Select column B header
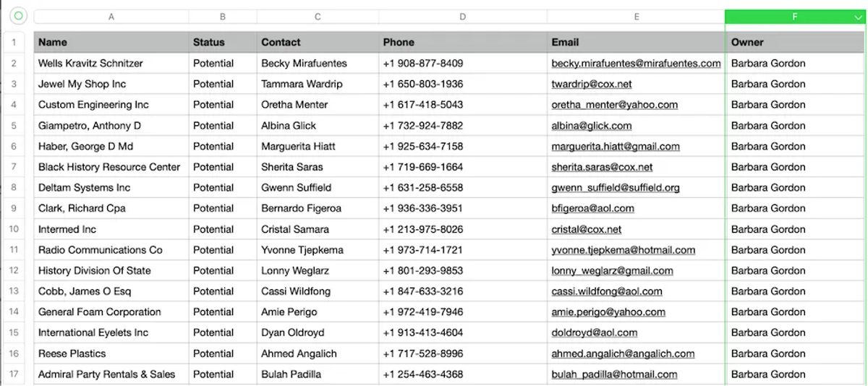This screenshot has height=386, width=868. (x=223, y=17)
